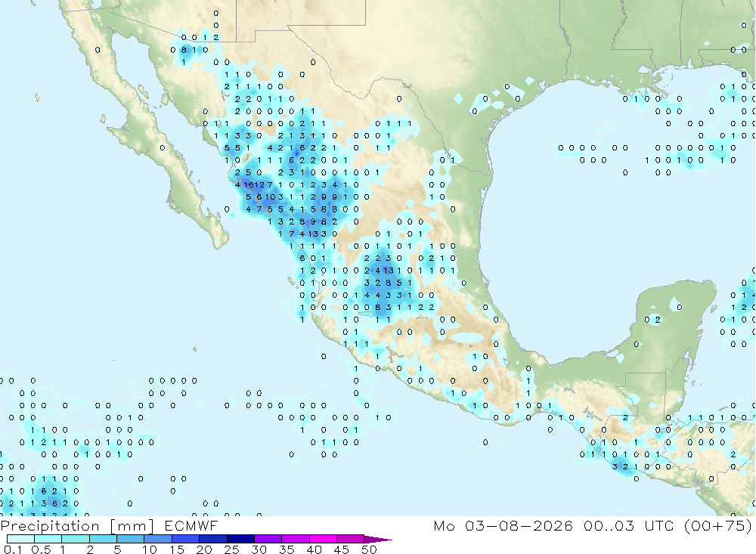Image resolution: width=756 pixels, height=554 pixels.
Task: Click the time range '00..03'
Action: click(609, 525)
